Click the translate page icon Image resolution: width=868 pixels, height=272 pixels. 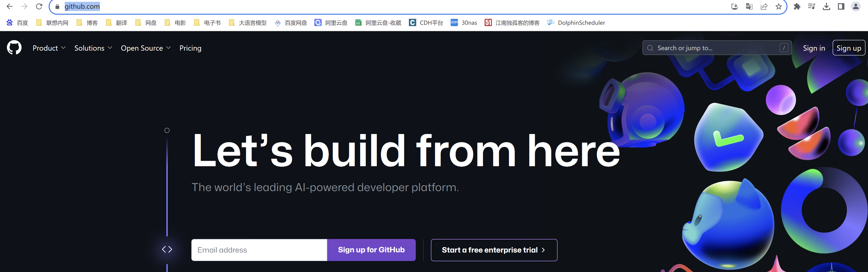pyautogui.click(x=749, y=6)
